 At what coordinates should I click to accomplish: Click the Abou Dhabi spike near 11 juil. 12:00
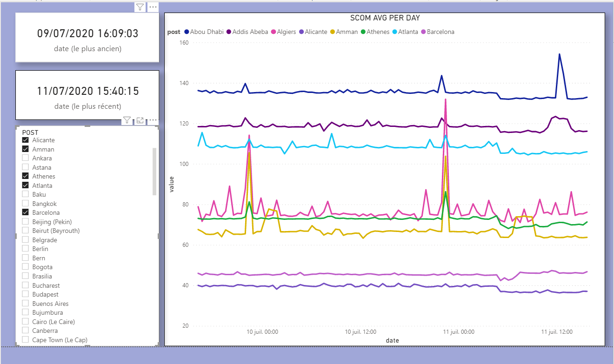pos(559,54)
